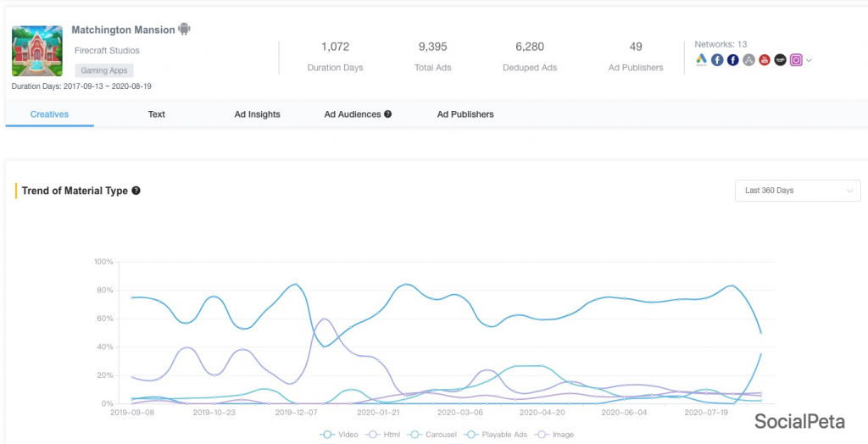Screen dimensions: 868x444
Task: Click the final Video data point near 50%
Action: [760, 332]
